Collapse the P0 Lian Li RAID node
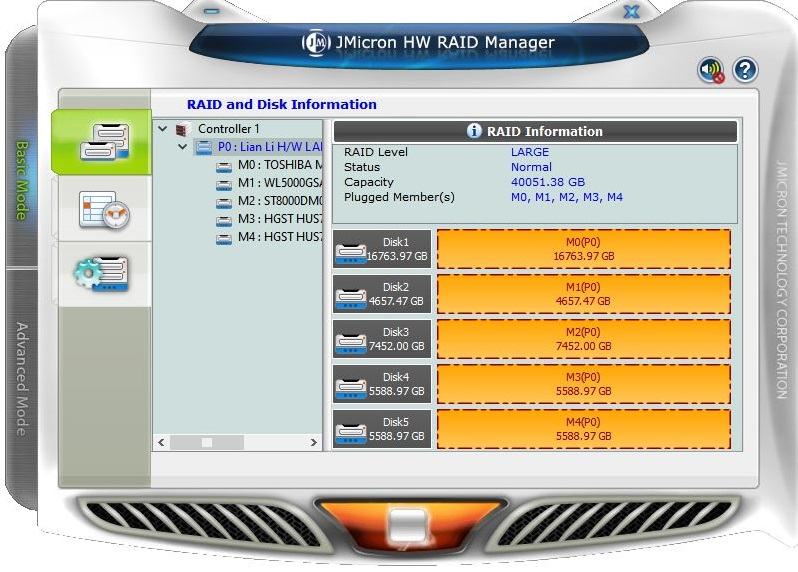Viewport: 798px width, 572px height. [x=183, y=147]
